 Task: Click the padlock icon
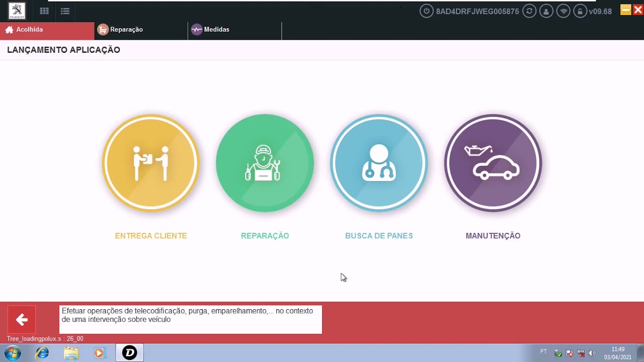580,11
